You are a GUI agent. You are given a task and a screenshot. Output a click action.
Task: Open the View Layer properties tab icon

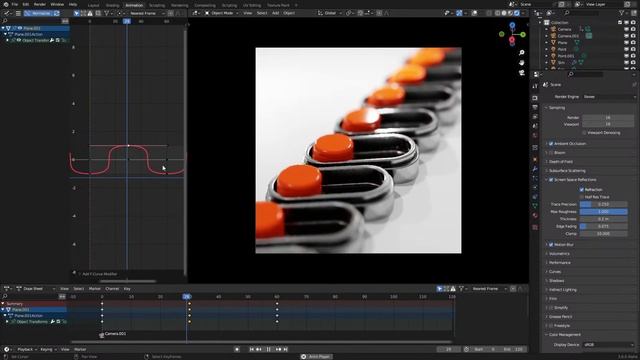pos(535,117)
